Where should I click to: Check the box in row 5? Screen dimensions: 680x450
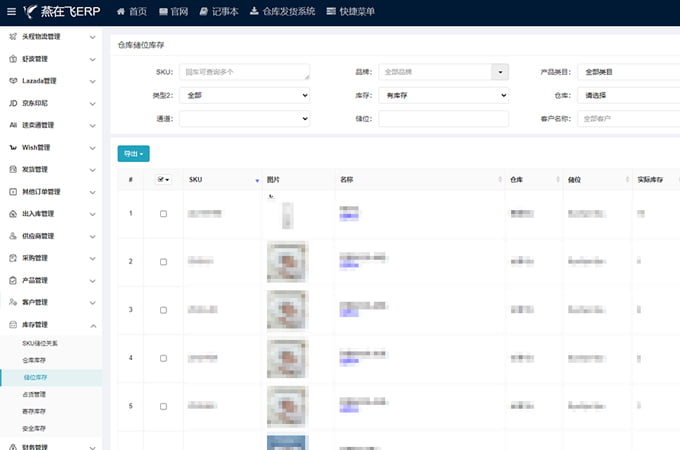coord(164,406)
